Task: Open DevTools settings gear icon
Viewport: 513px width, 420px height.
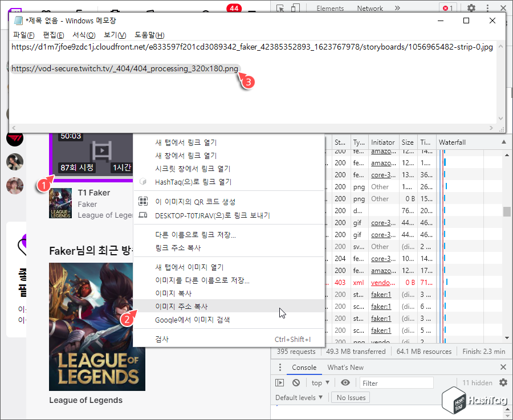Action: pyautogui.click(x=471, y=8)
